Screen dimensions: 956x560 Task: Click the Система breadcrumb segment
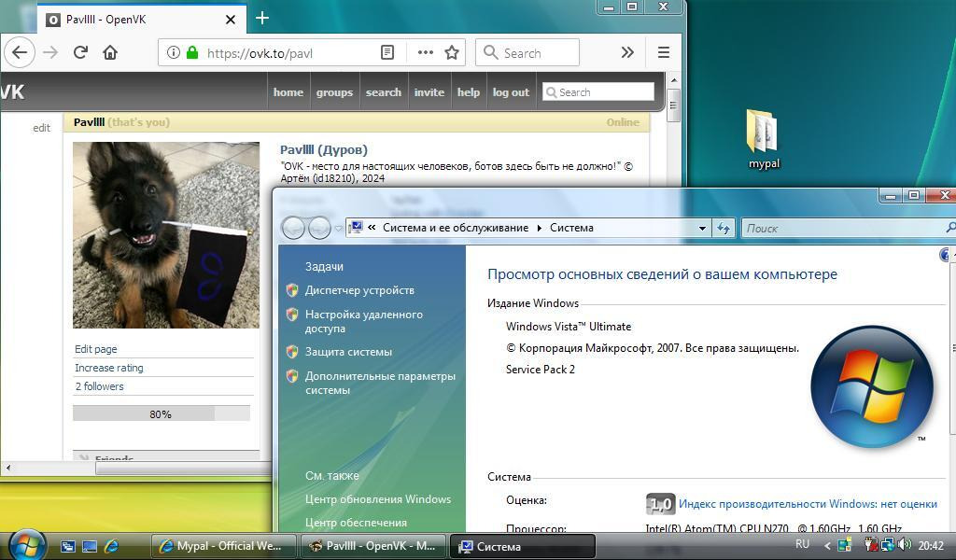(571, 228)
